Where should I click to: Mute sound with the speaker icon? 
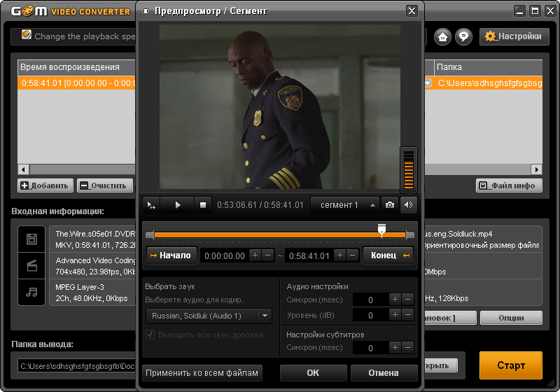tap(409, 205)
